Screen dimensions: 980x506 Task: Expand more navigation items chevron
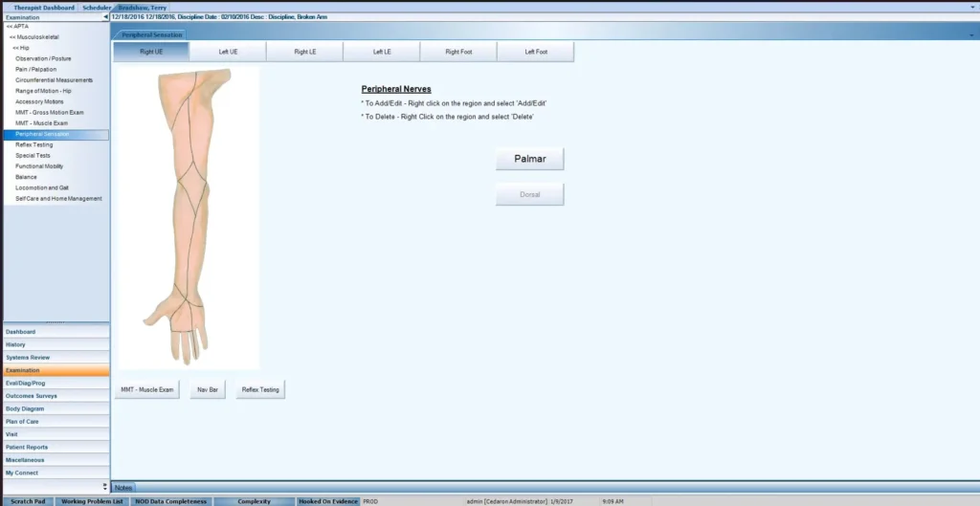click(105, 485)
